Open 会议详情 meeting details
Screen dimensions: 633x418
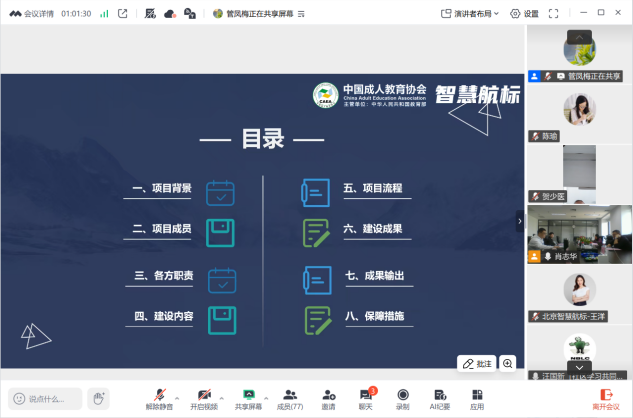pos(33,14)
